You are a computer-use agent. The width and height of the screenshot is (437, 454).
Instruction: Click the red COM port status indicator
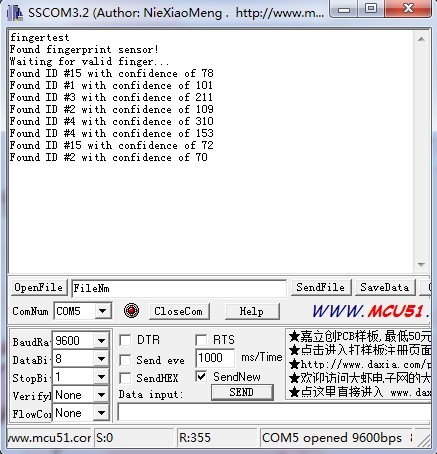pyautogui.click(x=131, y=311)
